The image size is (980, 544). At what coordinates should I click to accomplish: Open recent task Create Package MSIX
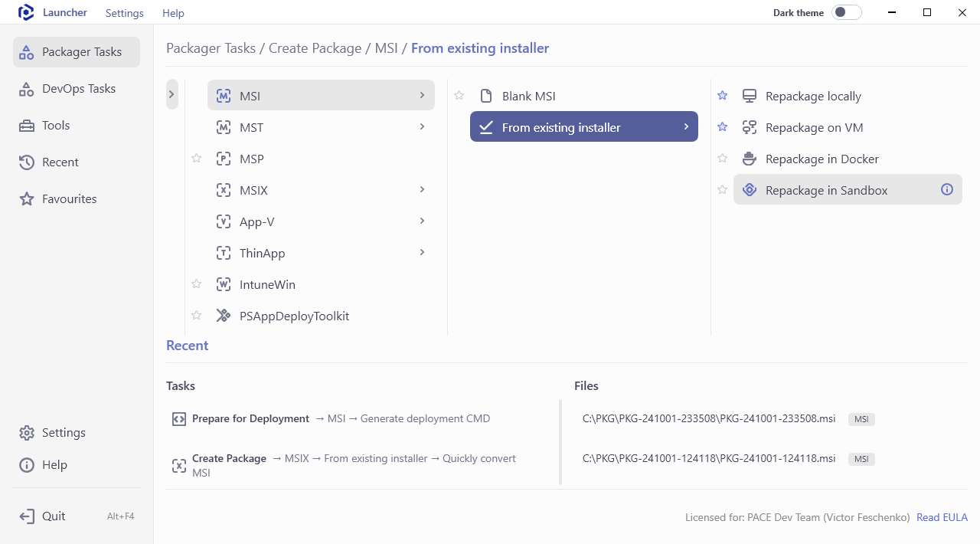(344, 466)
